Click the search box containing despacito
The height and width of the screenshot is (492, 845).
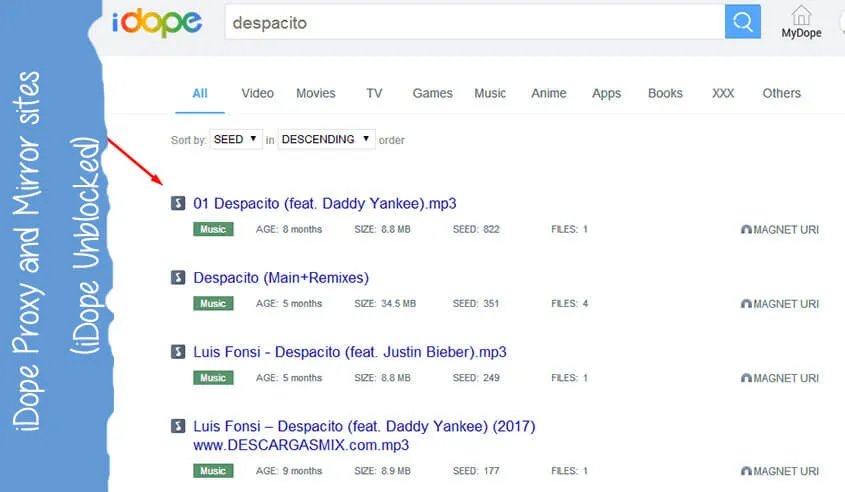click(475, 22)
